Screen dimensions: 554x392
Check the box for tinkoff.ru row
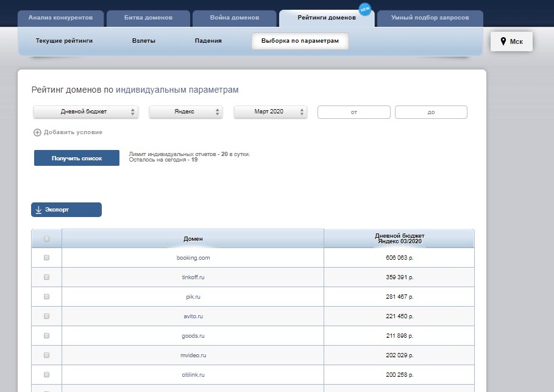click(x=46, y=277)
